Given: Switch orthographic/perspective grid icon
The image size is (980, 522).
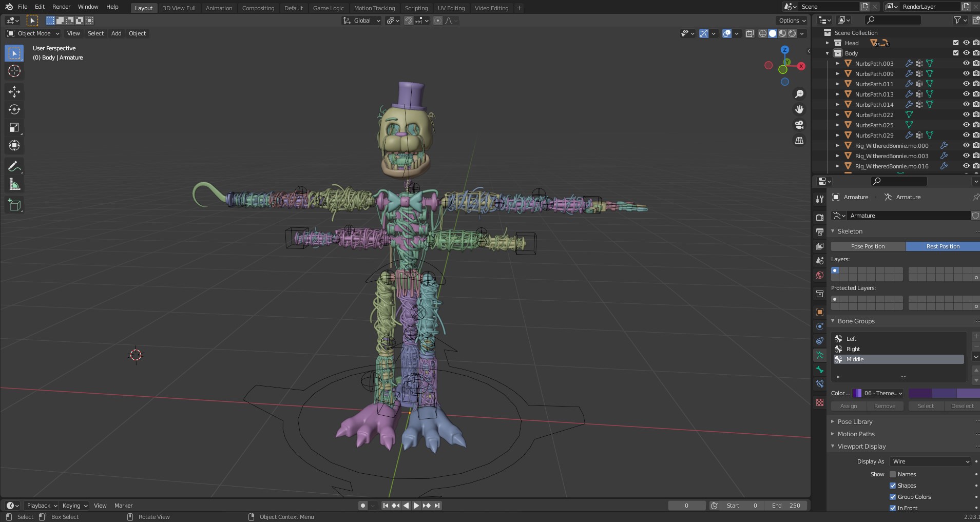Looking at the screenshot, I should point(799,140).
